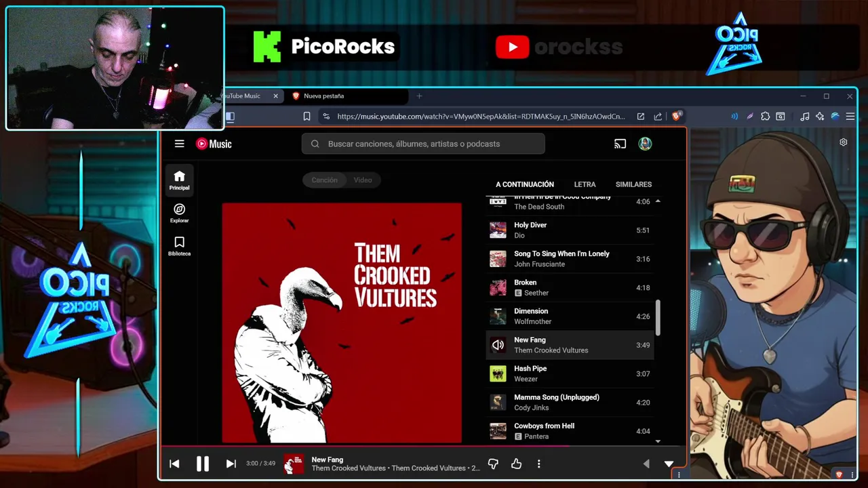The image size is (868, 488).
Task: Open Explorar in the sidebar
Action: coord(179,213)
